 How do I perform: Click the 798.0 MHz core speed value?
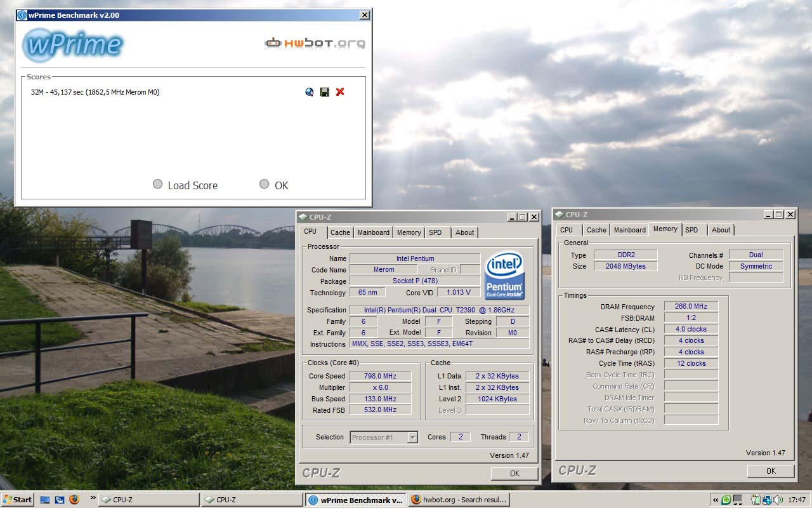(380, 376)
